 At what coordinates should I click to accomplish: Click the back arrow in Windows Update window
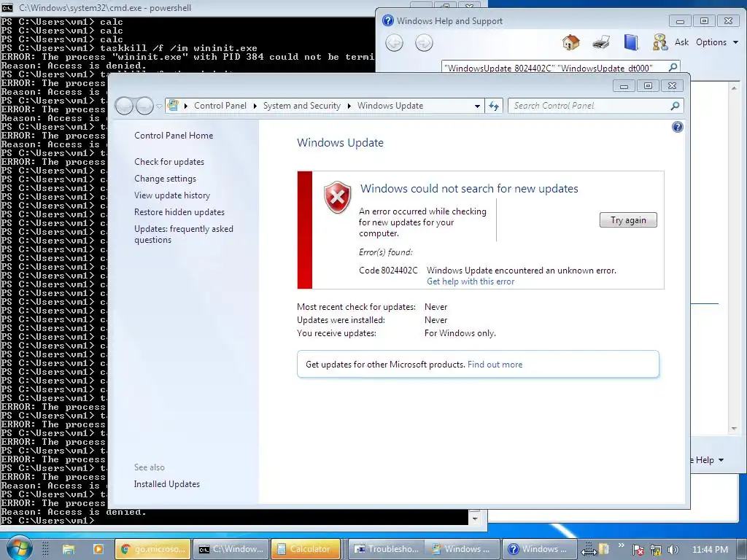coord(124,105)
